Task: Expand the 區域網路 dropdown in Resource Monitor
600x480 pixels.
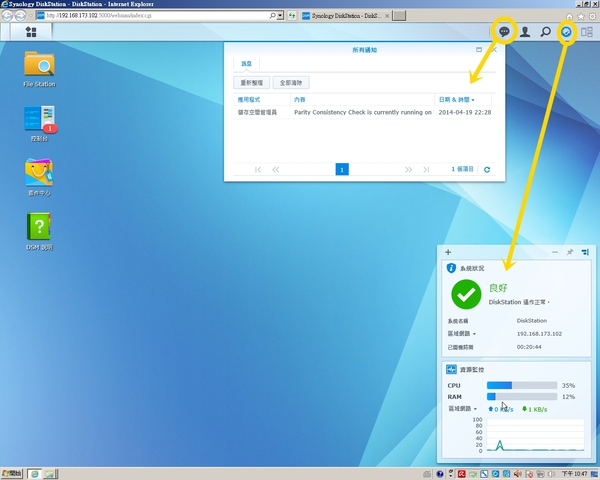Action: click(x=463, y=409)
